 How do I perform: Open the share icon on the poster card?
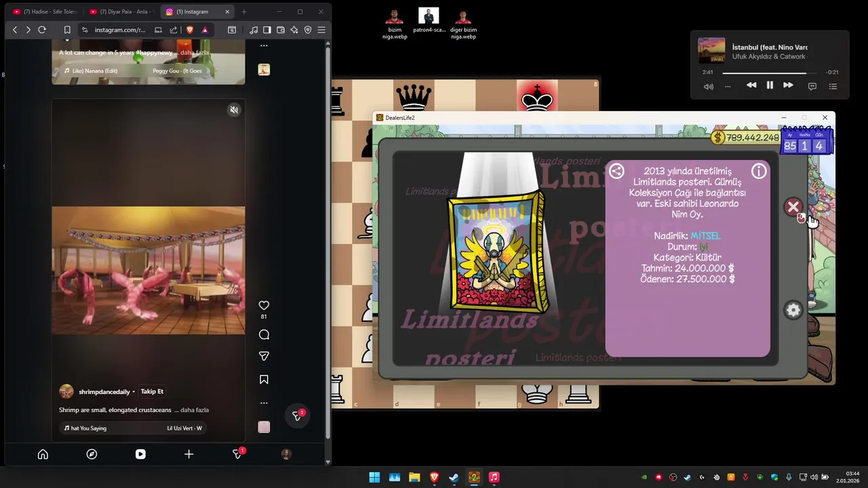coord(616,171)
